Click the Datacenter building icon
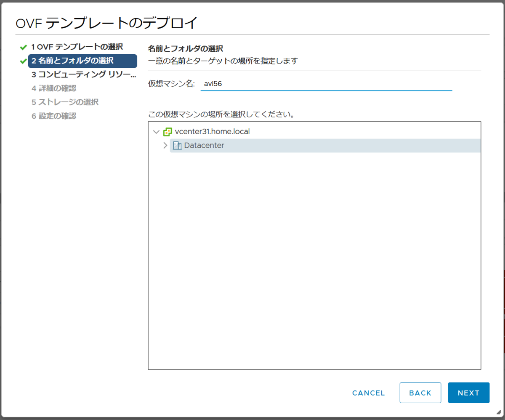Image resolution: width=505 pixels, height=420 pixels. [177, 146]
